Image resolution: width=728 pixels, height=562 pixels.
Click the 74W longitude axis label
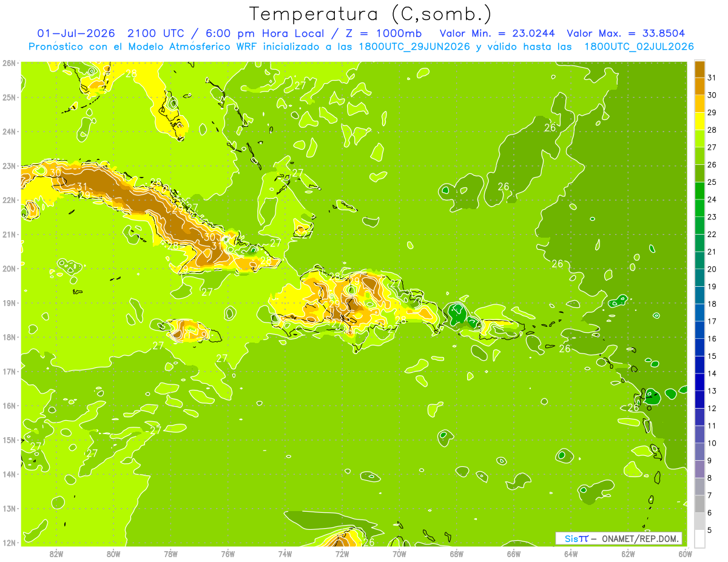pos(285,554)
